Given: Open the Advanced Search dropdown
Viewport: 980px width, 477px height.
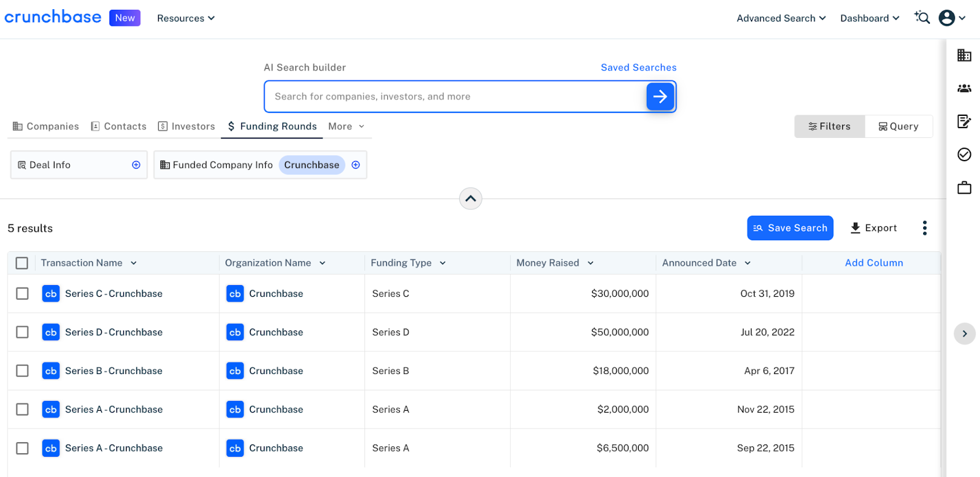Looking at the screenshot, I should tap(781, 18).
